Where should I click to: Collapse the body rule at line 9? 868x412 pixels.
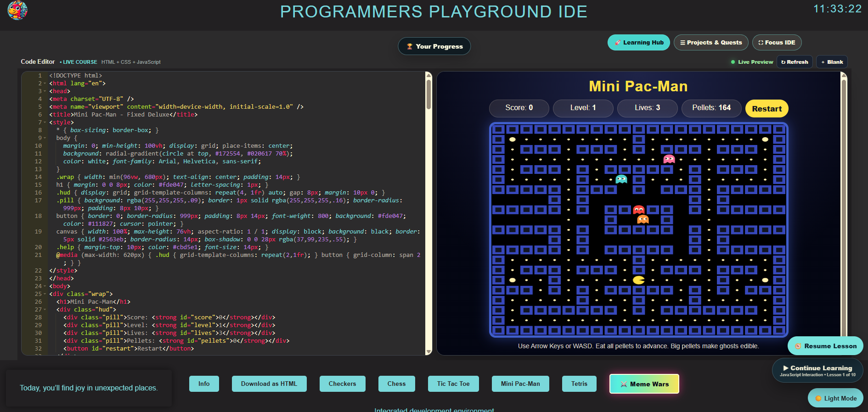pos(45,138)
